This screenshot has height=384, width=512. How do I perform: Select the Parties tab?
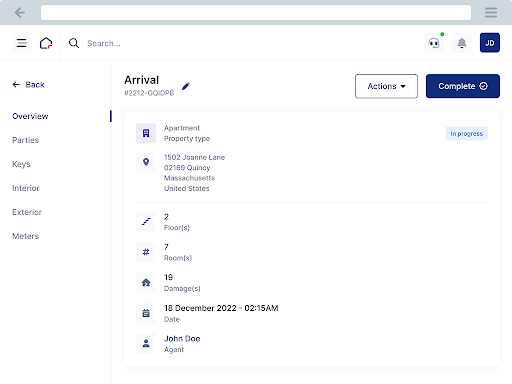(x=26, y=140)
